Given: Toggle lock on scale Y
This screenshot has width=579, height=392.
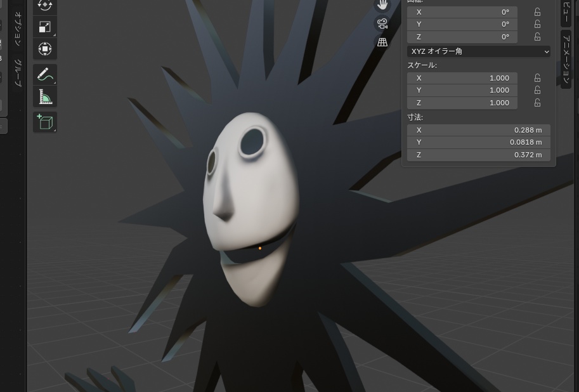Looking at the screenshot, I should [537, 90].
